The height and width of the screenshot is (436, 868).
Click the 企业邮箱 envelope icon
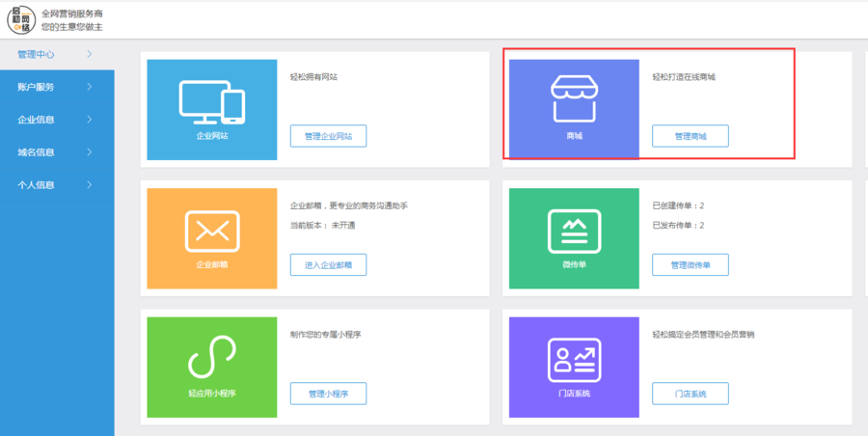point(211,230)
